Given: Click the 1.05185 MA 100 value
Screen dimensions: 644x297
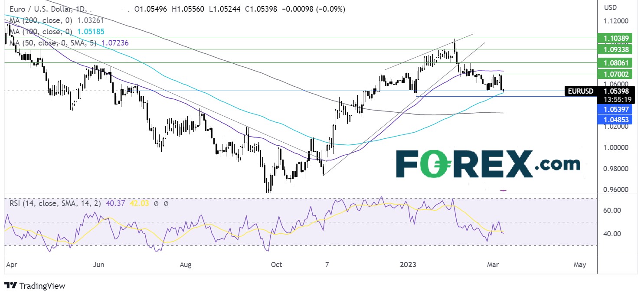Looking at the screenshot, I should (91, 32).
